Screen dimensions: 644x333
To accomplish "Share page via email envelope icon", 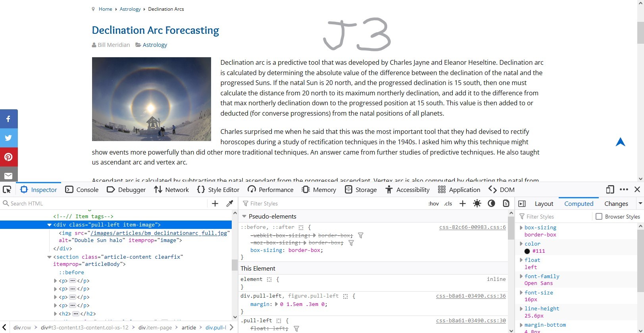I will pos(9,175).
